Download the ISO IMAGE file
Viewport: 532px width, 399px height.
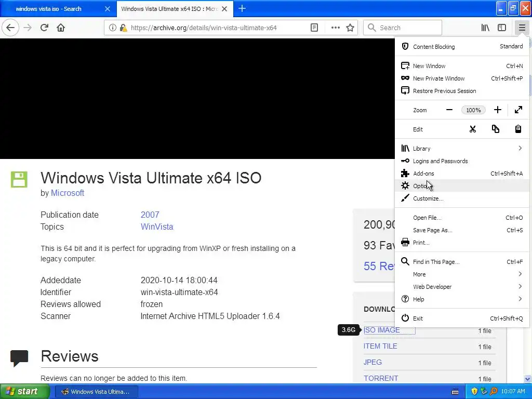pyautogui.click(x=382, y=330)
